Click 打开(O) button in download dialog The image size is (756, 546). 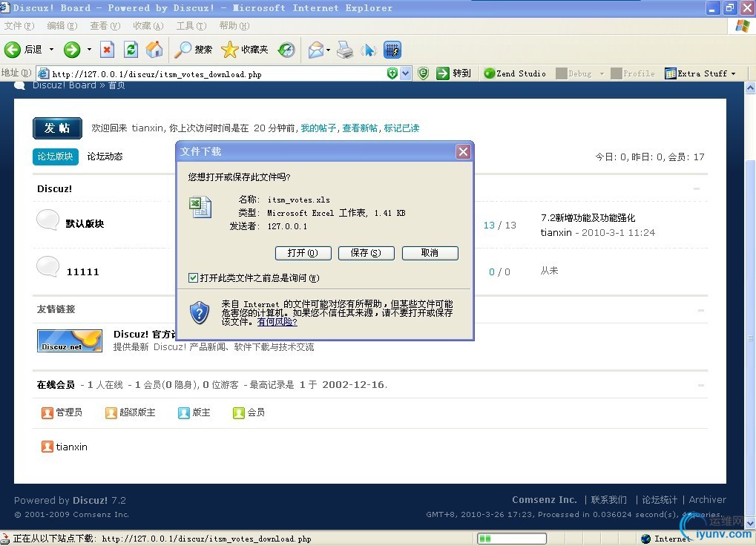tap(303, 253)
